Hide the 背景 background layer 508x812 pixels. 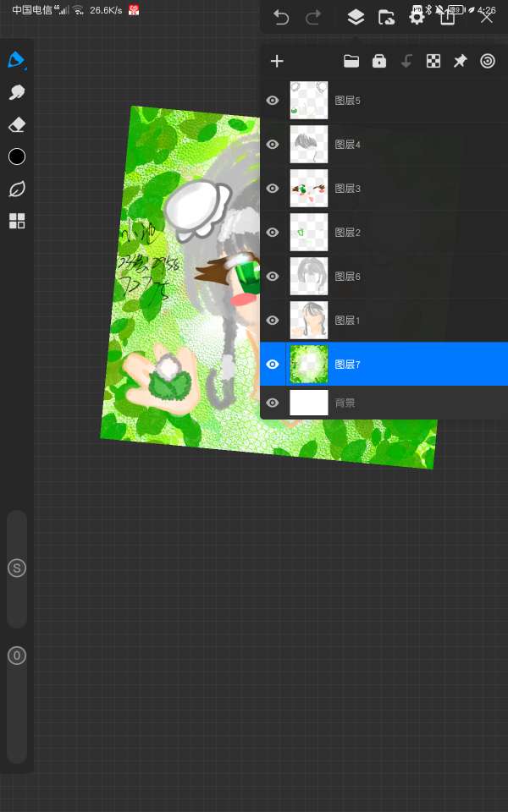(273, 403)
